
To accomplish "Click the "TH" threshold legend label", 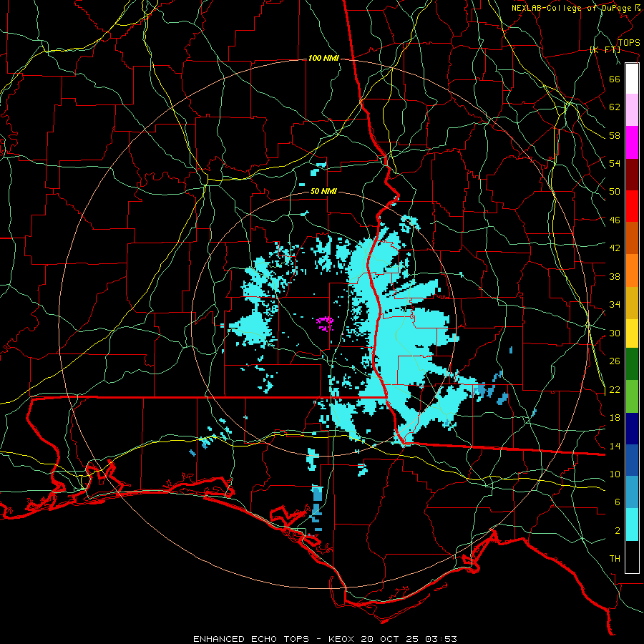I will [x=615, y=559].
